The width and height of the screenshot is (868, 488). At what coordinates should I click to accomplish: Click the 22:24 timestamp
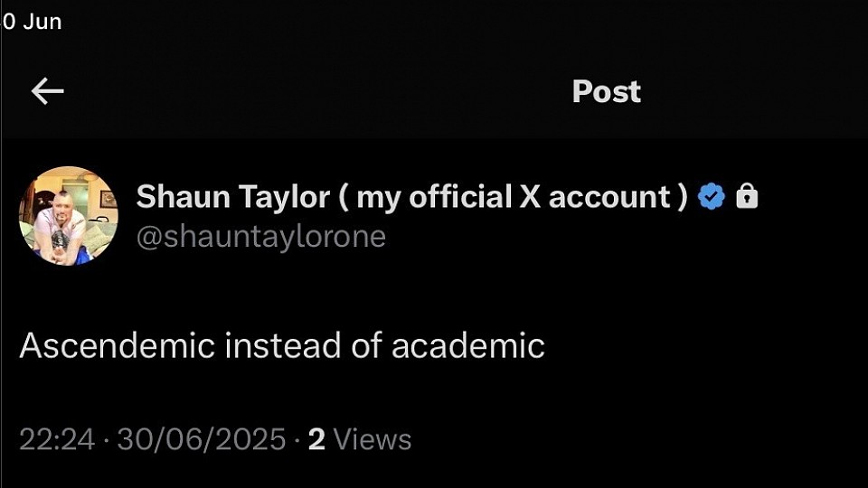click(56, 439)
